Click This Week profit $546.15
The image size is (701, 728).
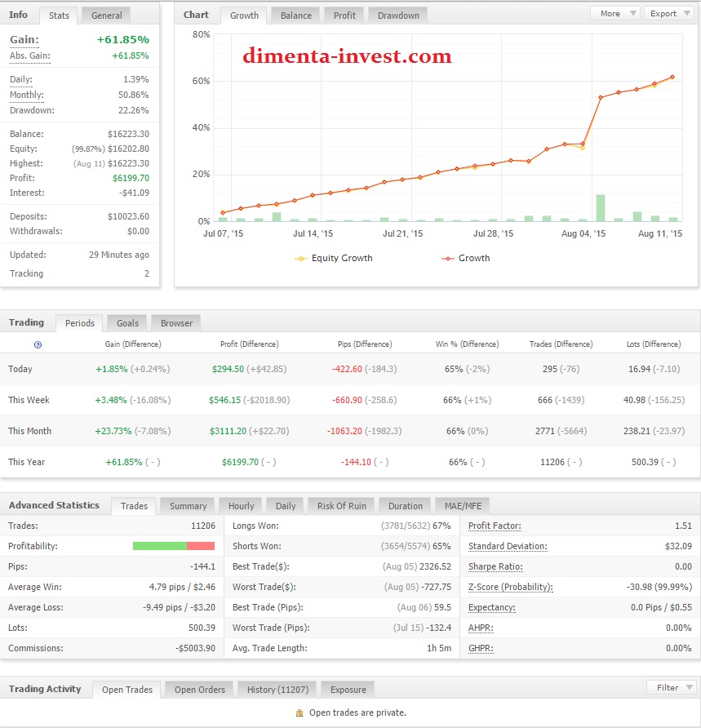click(224, 400)
